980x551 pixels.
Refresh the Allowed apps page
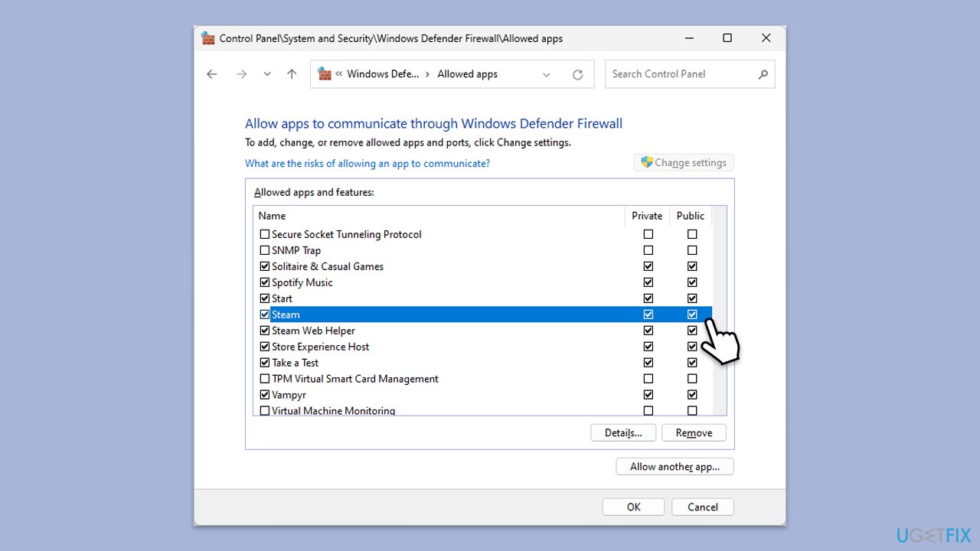578,73
